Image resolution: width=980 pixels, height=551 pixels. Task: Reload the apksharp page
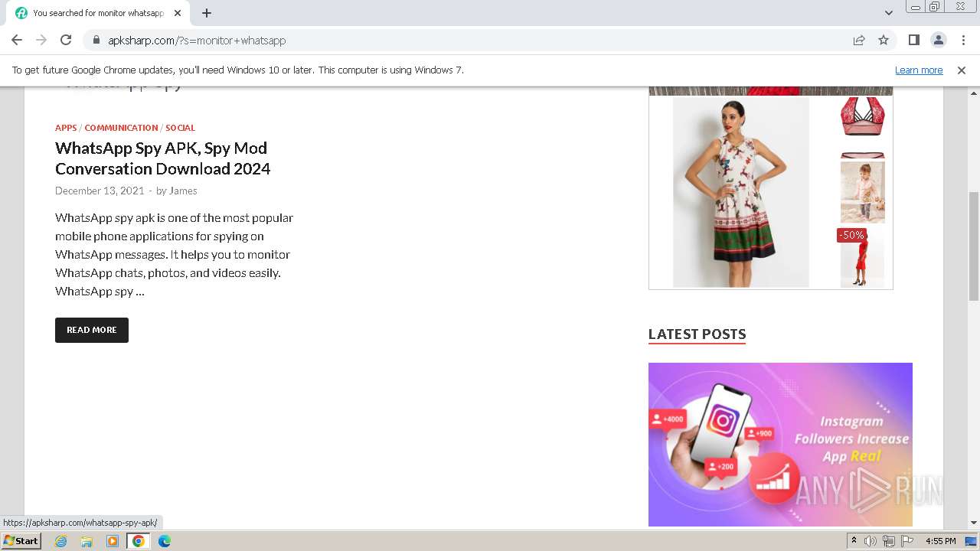[x=66, y=41]
